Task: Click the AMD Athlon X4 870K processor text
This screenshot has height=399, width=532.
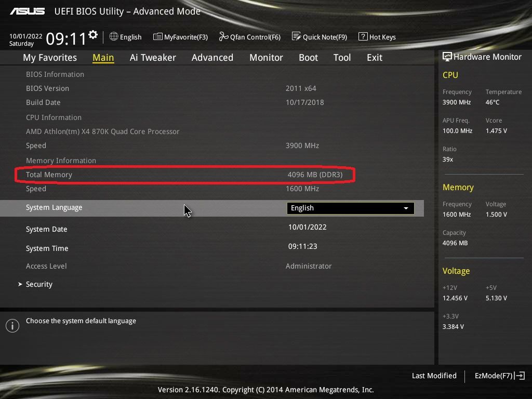Action: [102, 131]
